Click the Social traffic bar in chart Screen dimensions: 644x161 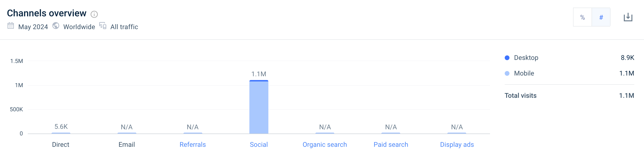[x=259, y=107]
